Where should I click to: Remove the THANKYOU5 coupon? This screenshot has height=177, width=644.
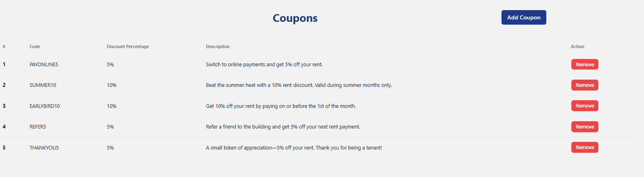(x=584, y=147)
